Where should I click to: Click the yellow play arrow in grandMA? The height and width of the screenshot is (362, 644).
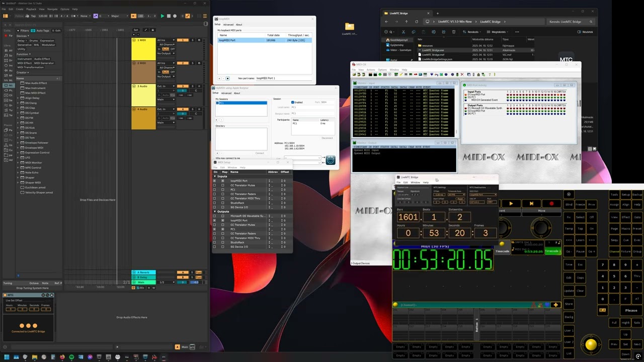(511, 204)
